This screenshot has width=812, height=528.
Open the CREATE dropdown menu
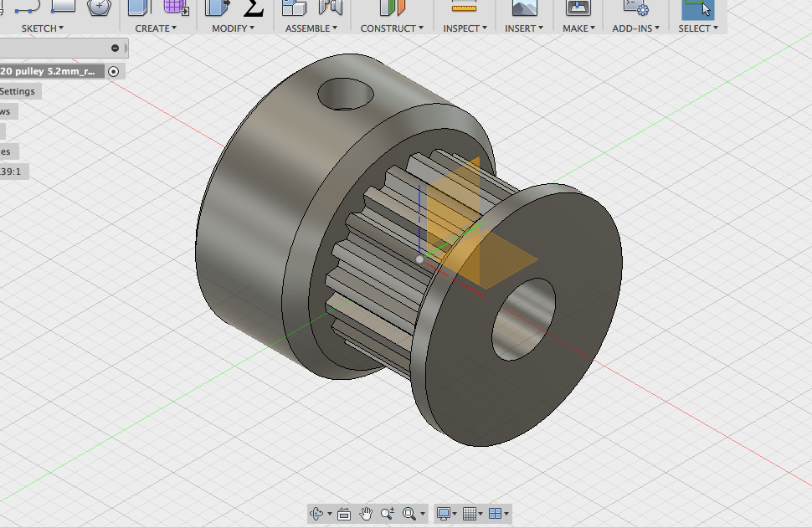pyautogui.click(x=156, y=28)
